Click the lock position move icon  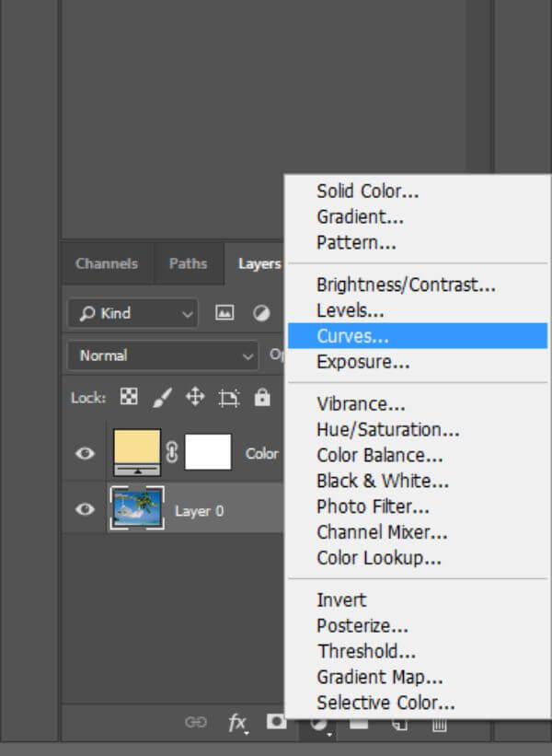pyautogui.click(x=195, y=397)
